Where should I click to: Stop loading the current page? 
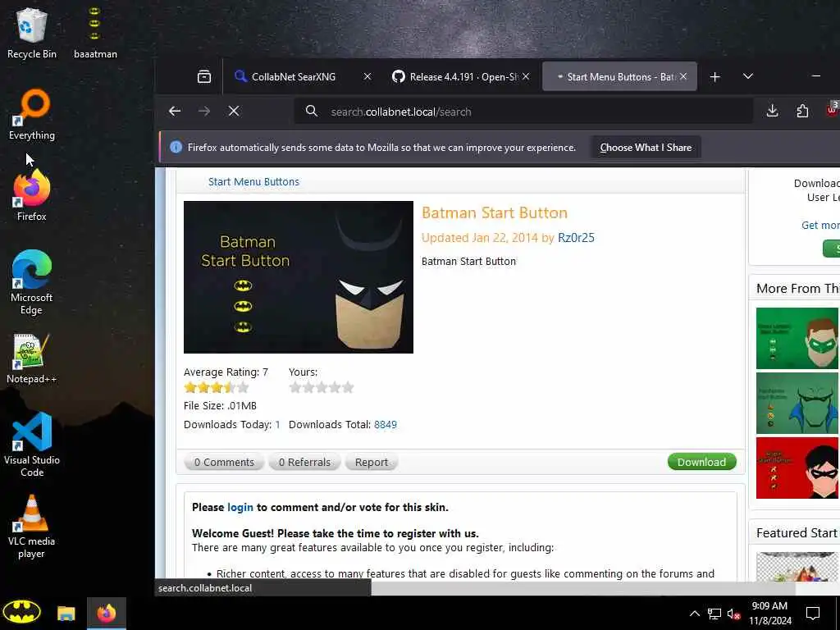234,111
